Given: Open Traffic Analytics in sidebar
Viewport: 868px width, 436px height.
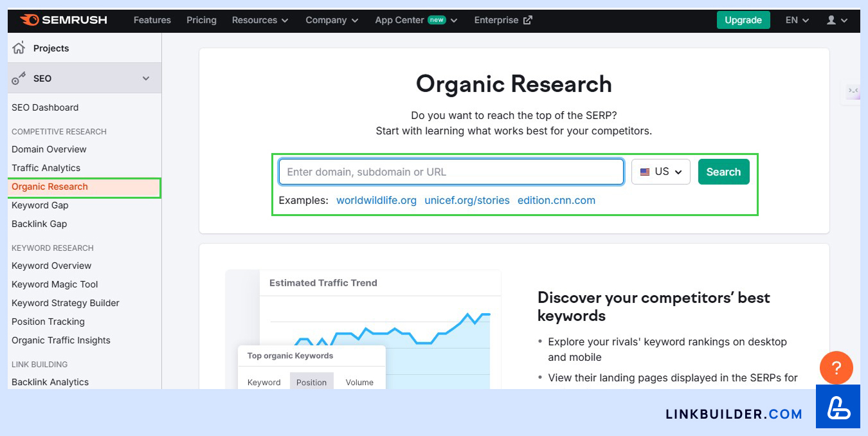Looking at the screenshot, I should pyautogui.click(x=46, y=168).
